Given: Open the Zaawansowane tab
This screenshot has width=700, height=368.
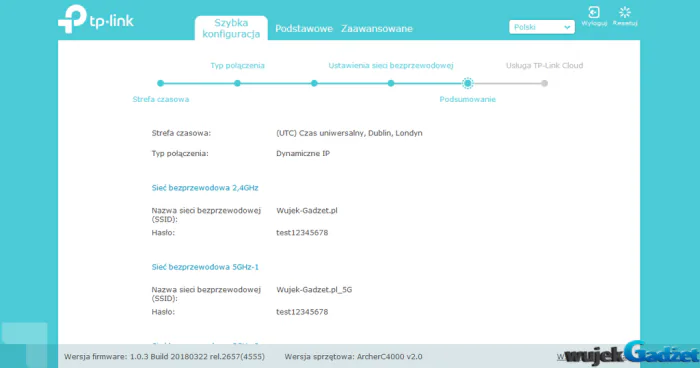Looking at the screenshot, I should click(x=377, y=29).
